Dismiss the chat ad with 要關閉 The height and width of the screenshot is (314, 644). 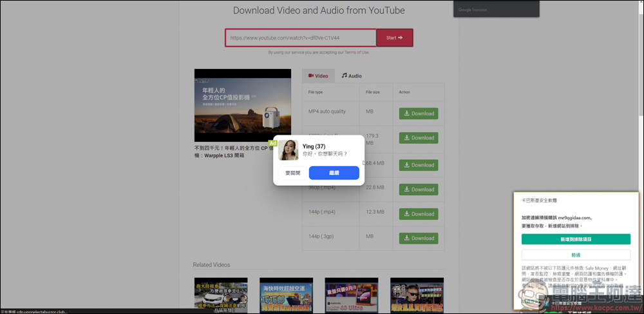coord(293,173)
